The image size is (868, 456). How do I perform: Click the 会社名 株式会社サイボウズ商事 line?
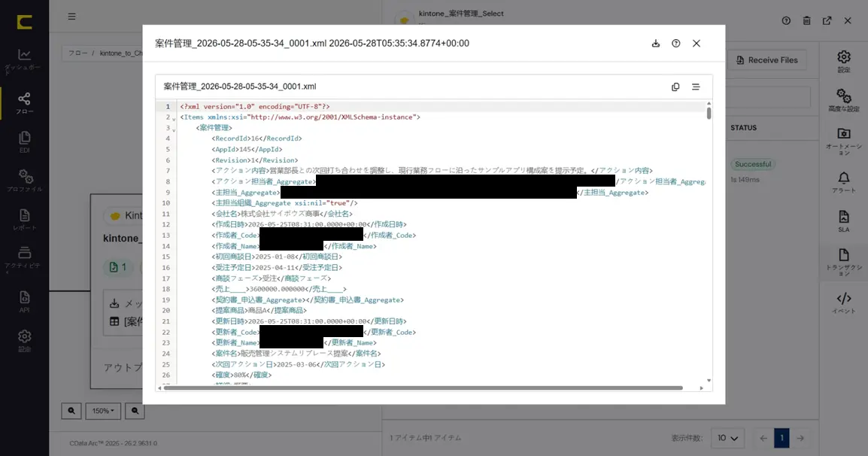click(x=282, y=214)
